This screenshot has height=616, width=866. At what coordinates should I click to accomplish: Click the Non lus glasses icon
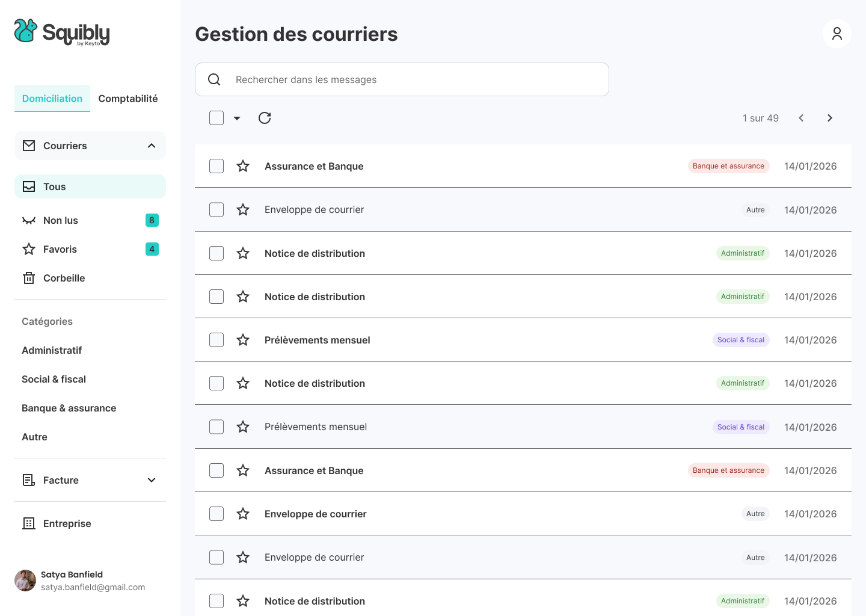28,220
